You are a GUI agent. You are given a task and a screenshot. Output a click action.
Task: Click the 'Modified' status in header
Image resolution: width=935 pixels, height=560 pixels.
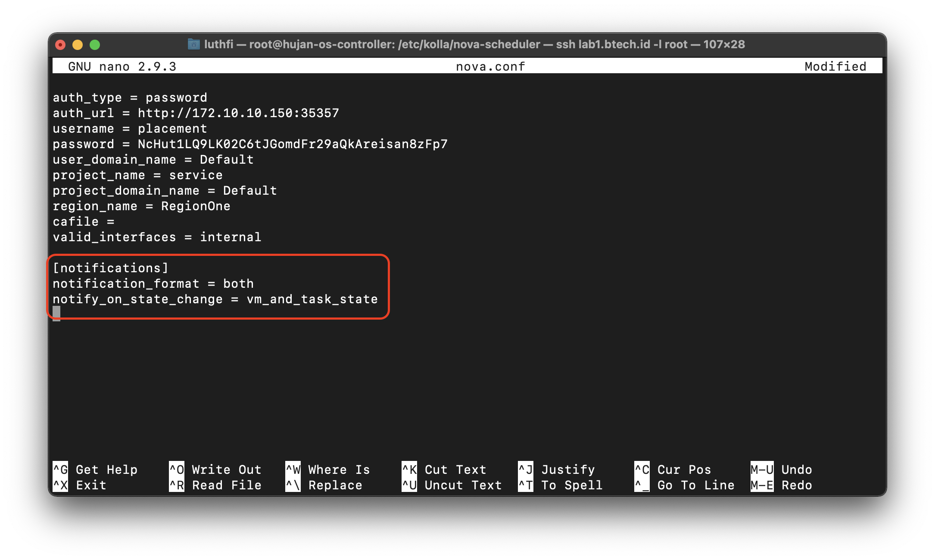835,66
